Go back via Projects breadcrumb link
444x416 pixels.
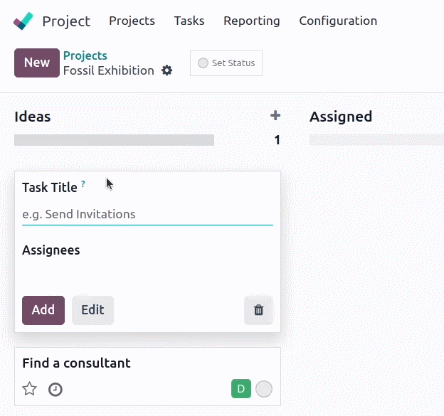[x=85, y=55]
